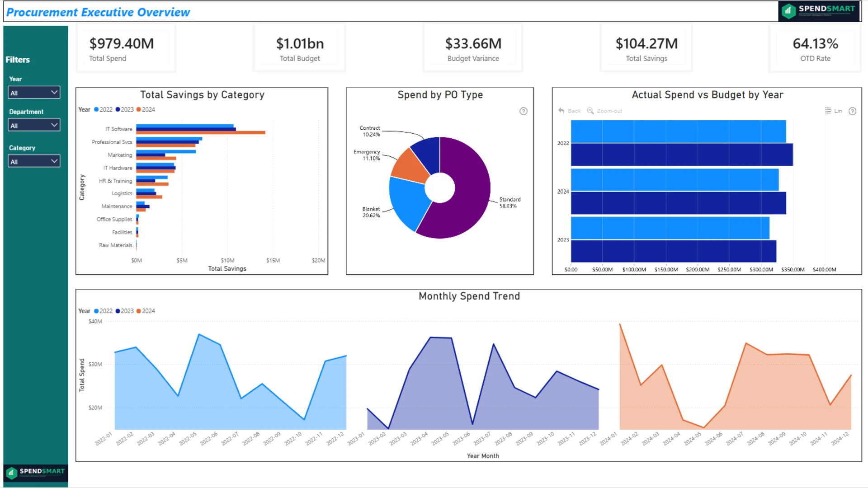
Task: Click the 'Procurement Executive Overview' title
Action: click(x=98, y=12)
